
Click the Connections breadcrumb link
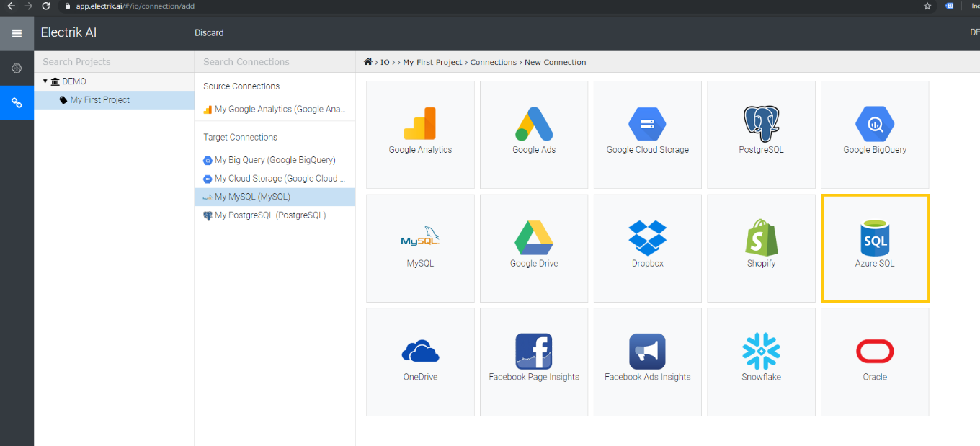pos(493,63)
